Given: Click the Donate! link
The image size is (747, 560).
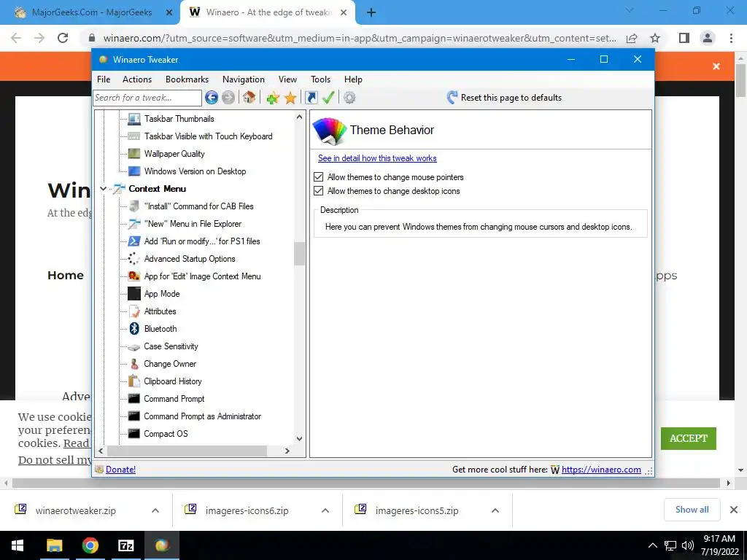Looking at the screenshot, I should [120, 470].
